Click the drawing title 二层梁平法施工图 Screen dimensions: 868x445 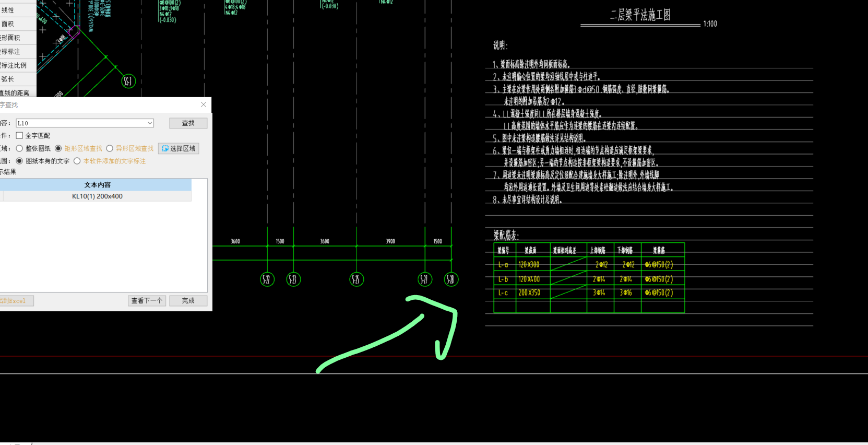click(x=640, y=15)
